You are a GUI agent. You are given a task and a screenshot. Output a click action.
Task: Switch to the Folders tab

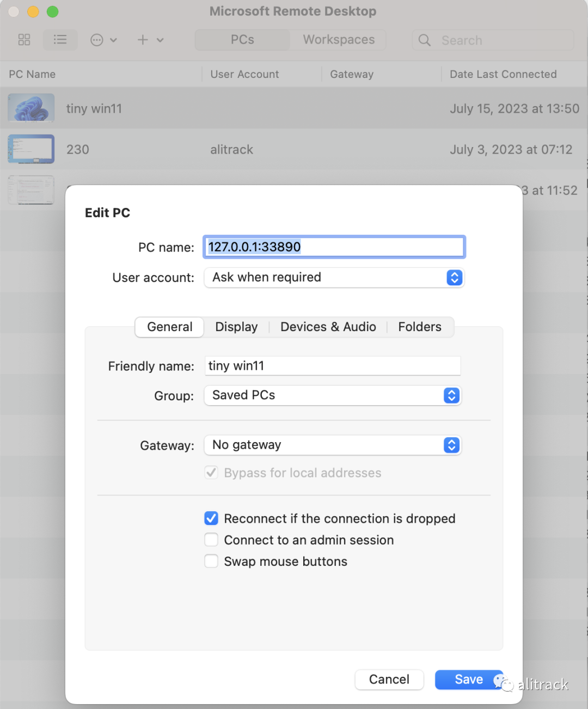click(420, 327)
